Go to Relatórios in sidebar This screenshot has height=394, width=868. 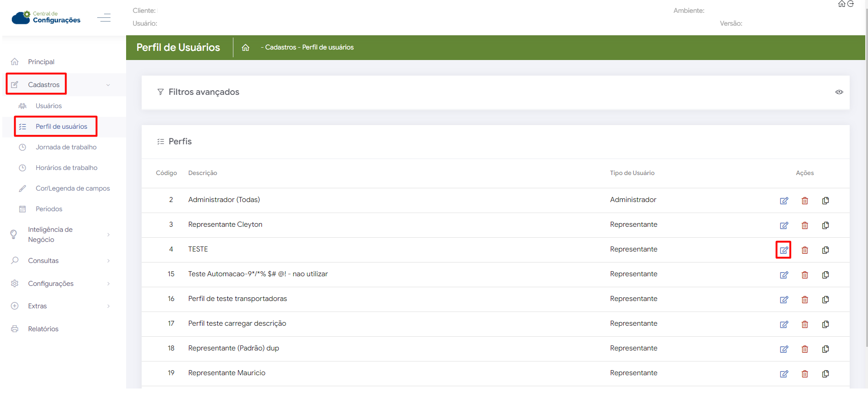[43, 329]
